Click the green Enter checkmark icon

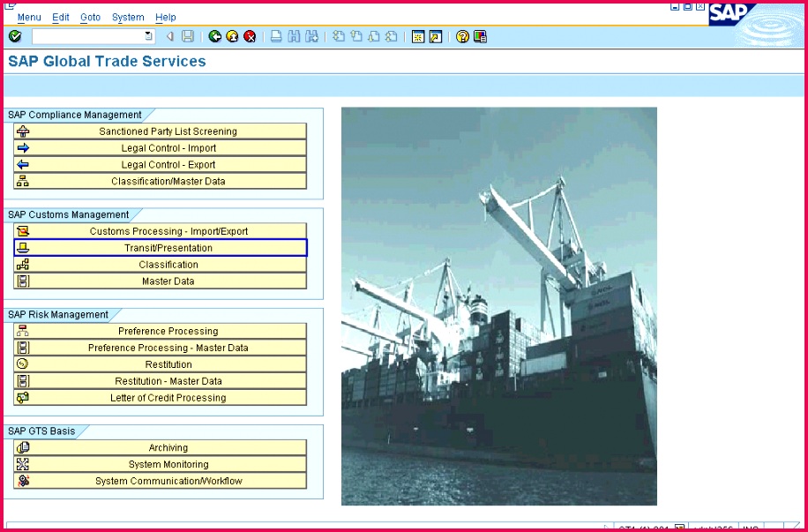[x=15, y=36]
